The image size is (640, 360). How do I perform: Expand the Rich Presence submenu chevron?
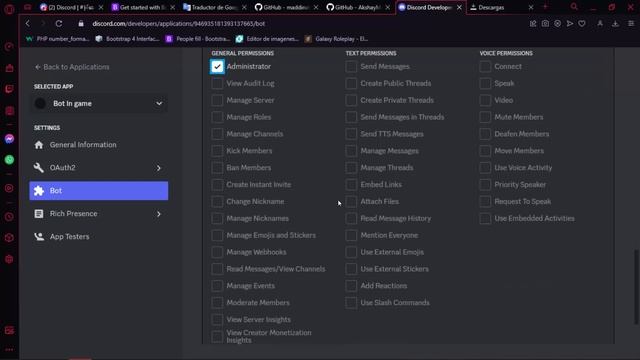point(159,214)
